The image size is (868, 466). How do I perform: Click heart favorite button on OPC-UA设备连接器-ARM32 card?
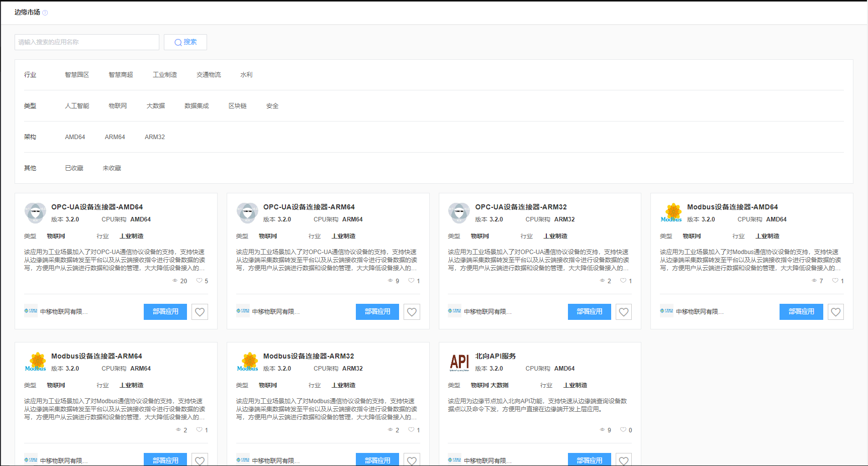tap(624, 312)
